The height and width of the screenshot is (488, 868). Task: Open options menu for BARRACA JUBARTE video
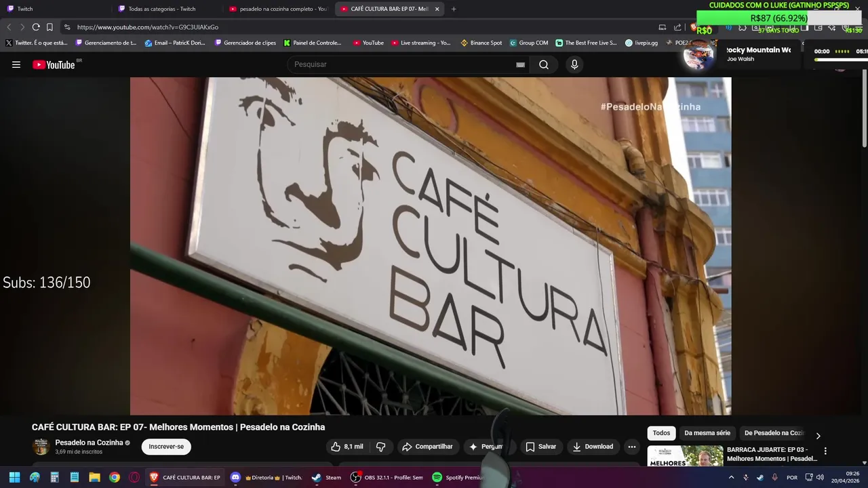point(825,451)
